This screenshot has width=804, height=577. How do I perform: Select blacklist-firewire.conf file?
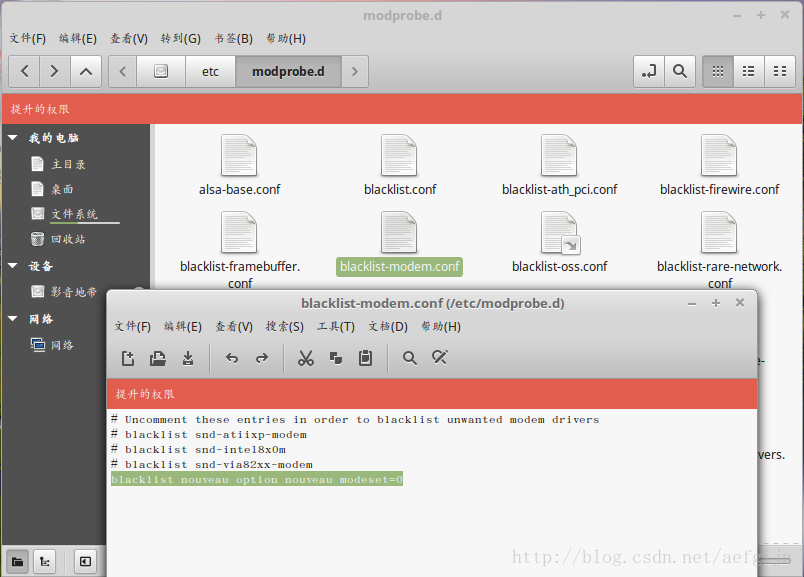click(x=719, y=167)
